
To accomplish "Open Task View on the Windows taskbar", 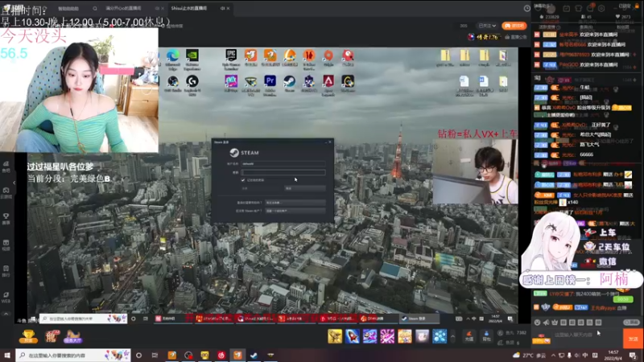I will [x=155, y=355].
